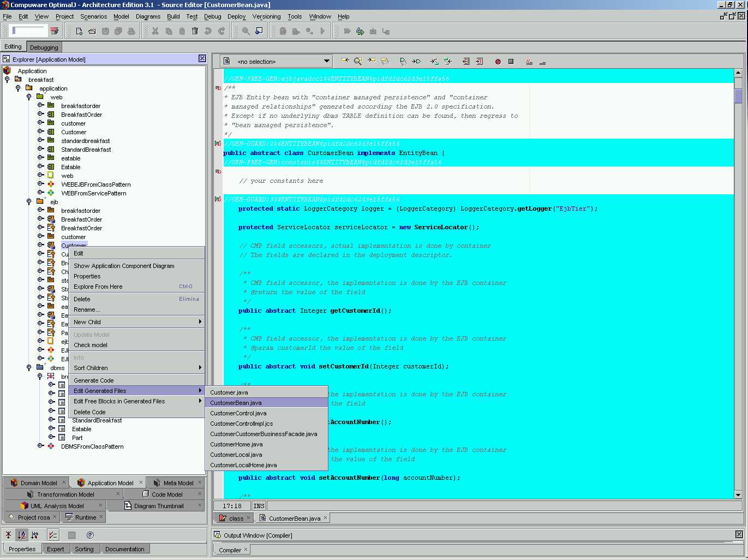Open the no selection combo box

coord(277,62)
